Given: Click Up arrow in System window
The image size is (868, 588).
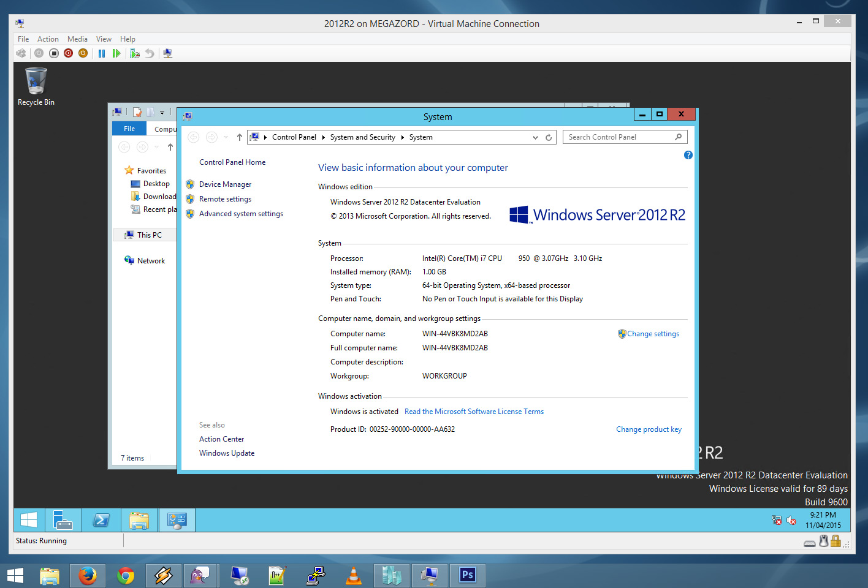Looking at the screenshot, I should point(239,137).
